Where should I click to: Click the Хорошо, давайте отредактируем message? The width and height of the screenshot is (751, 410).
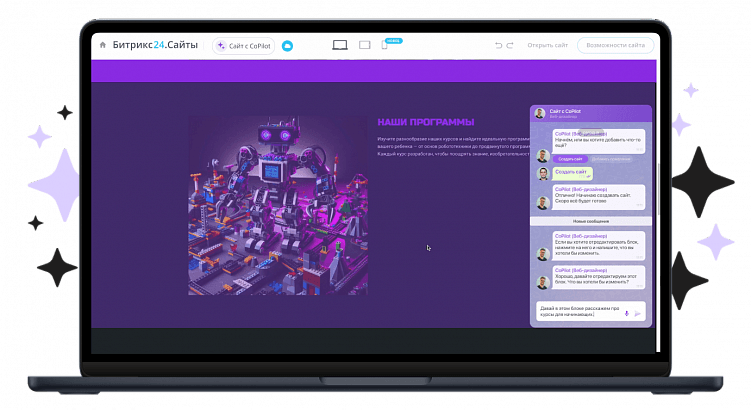point(599,277)
